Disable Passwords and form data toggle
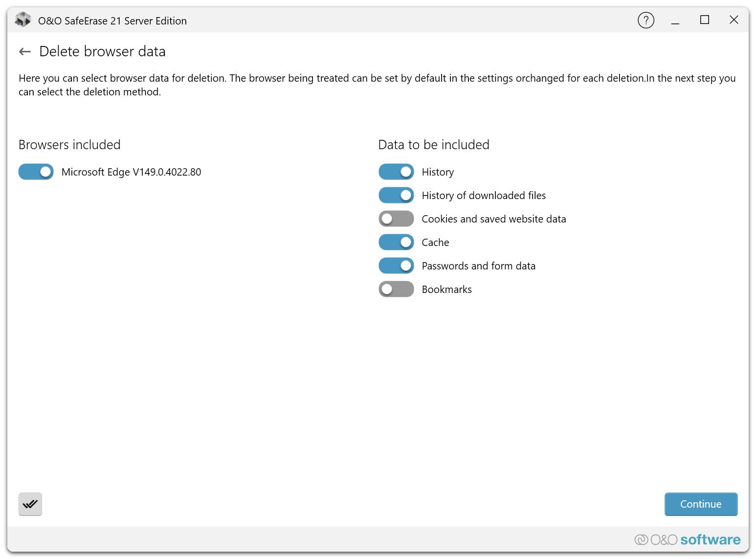The image size is (756, 559). coord(396,266)
